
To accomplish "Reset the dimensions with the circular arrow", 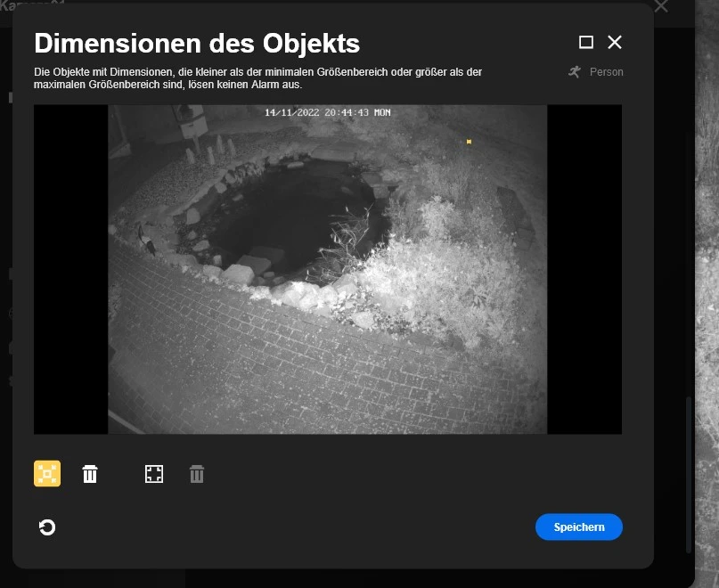I will 47,527.
